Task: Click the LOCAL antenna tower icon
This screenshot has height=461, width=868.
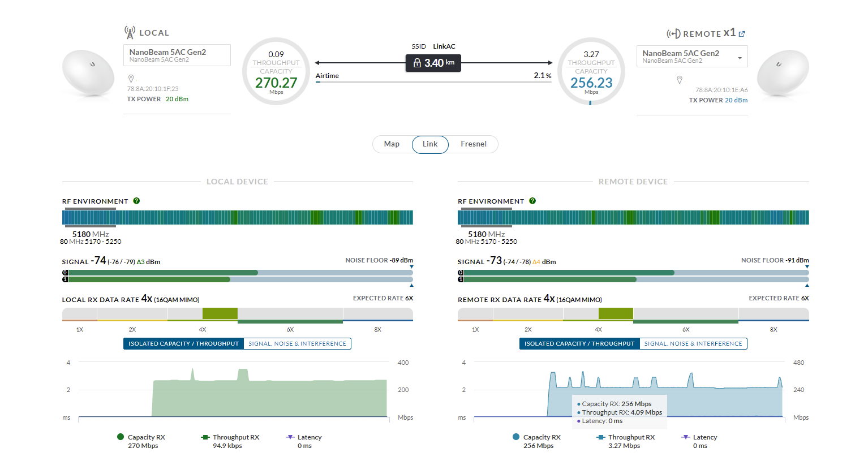Action: [x=130, y=32]
